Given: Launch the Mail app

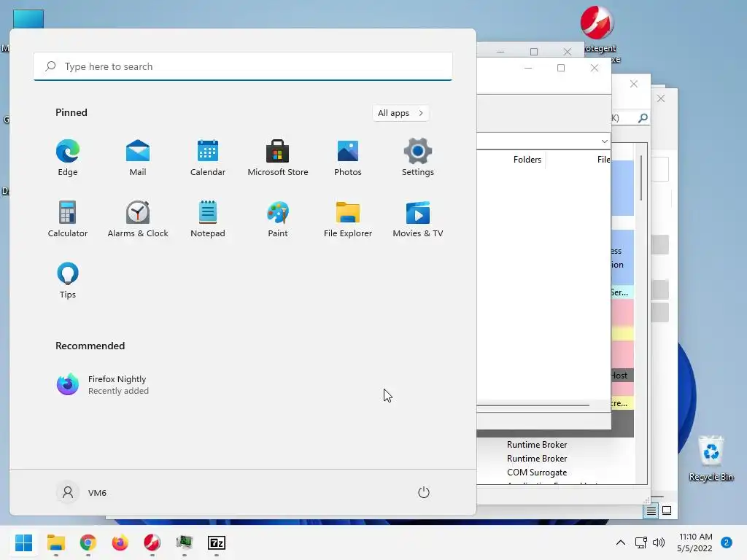Looking at the screenshot, I should pyautogui.click(x=138, y=158).
